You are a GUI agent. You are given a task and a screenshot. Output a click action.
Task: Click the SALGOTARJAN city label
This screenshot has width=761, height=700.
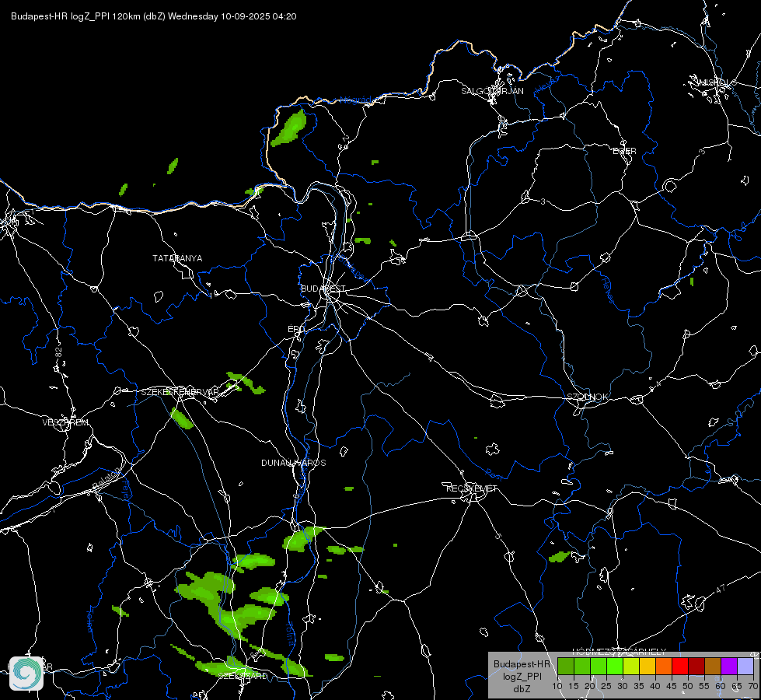pos(492,91)
